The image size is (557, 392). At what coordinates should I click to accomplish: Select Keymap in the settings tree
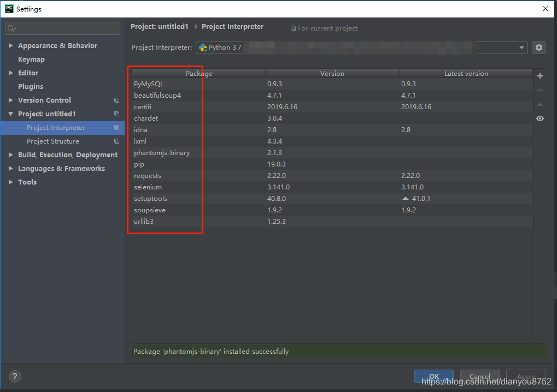point(31,60)
